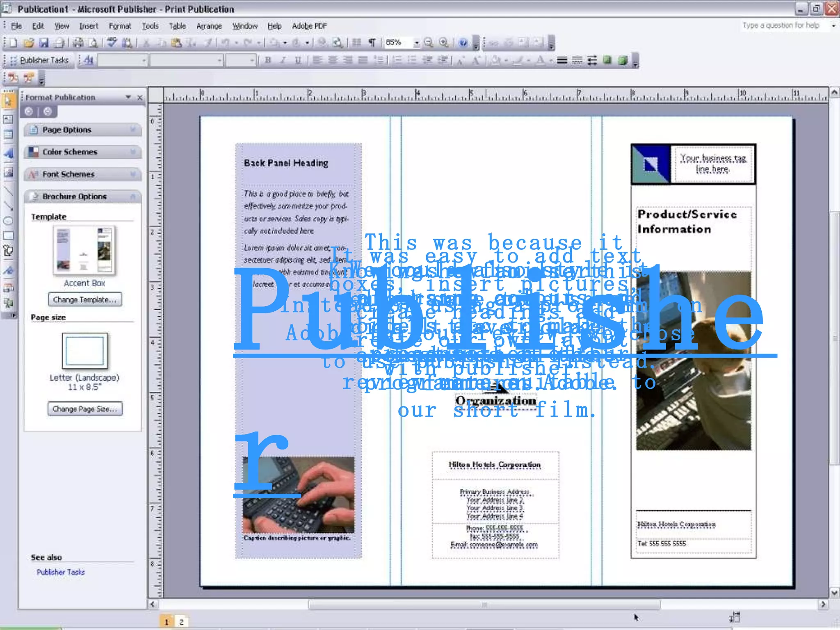840x630 pixels.
Task: Click the Change Template button
Action: pos(85,300)
